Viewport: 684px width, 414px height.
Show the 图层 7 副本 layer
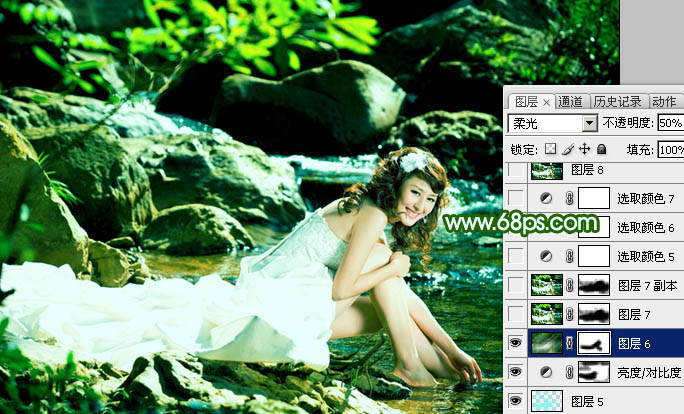click(x=516, y=285)
